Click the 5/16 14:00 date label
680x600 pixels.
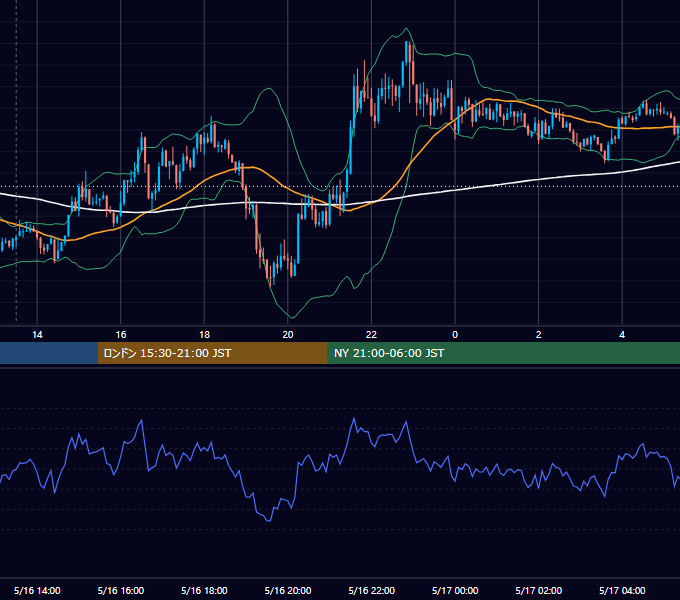(37, 590)
